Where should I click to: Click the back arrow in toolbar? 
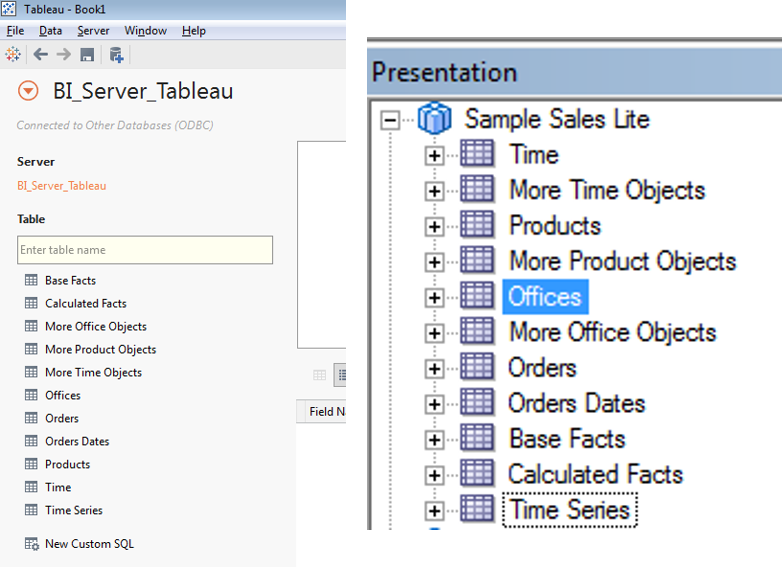click(40, 54)
